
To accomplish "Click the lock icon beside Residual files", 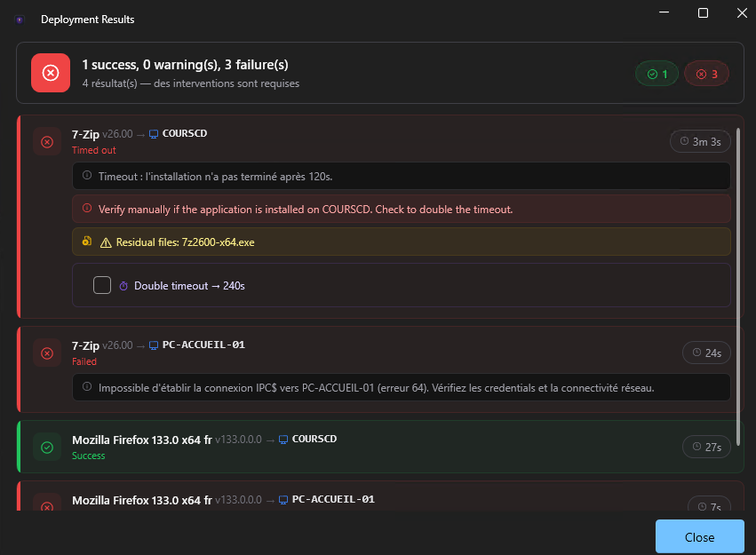I will [x=87, y=242].
